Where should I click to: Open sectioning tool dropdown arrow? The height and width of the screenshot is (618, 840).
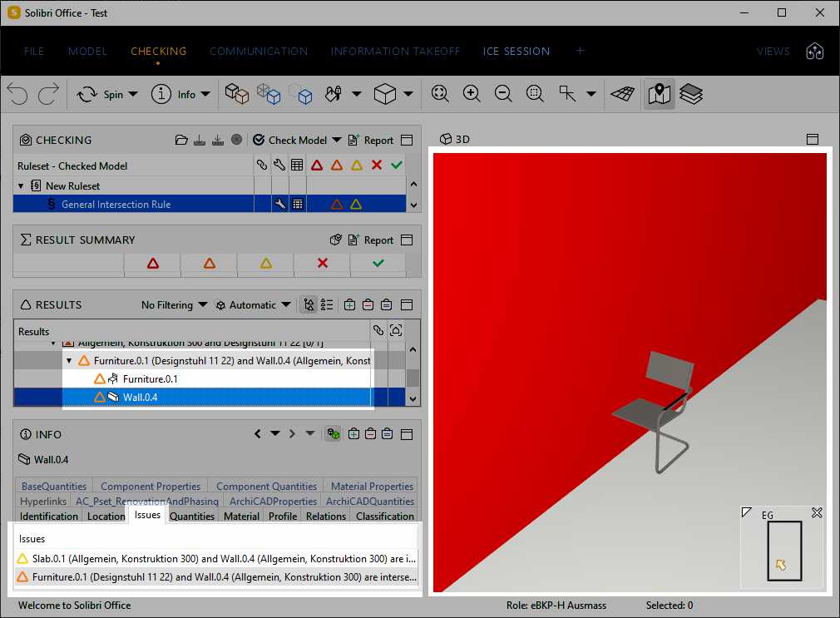click(590, 94)
